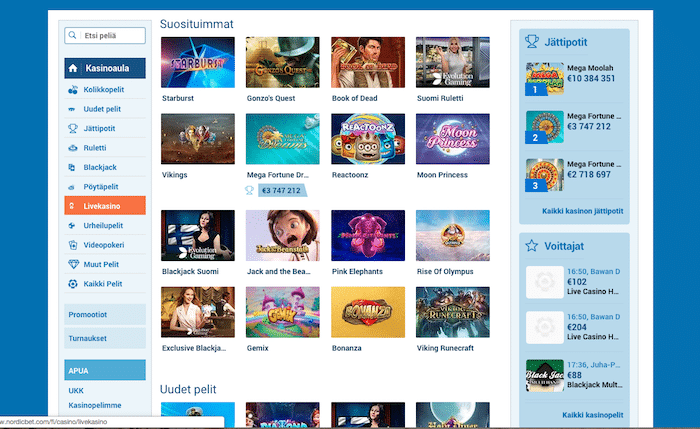Launch Gonzo's Quest game thumbnail
The width and height of the screenshot is (700, 429).
pos(283,62)
